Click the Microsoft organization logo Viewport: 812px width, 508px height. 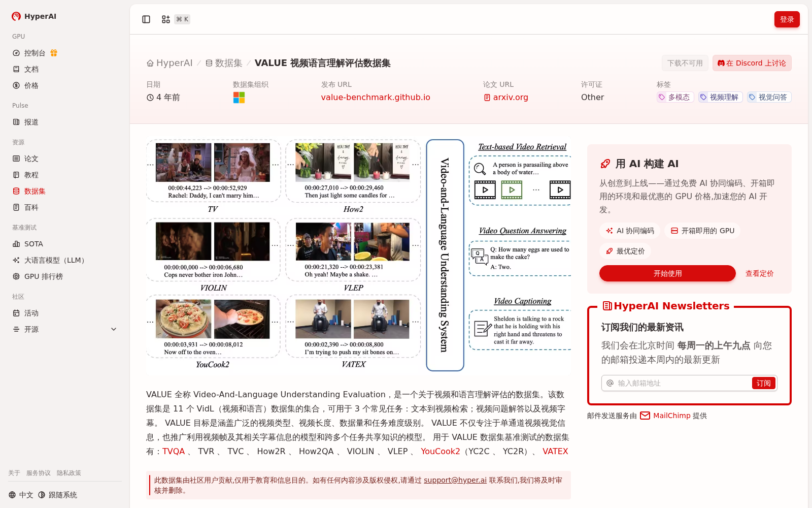click(x=239, y=98)
